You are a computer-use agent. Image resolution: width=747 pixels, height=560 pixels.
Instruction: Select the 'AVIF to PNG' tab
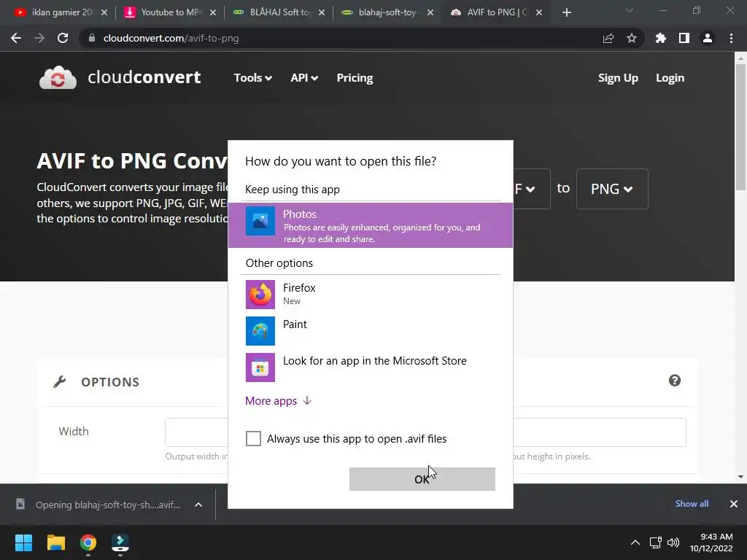(x=495, y=12)
